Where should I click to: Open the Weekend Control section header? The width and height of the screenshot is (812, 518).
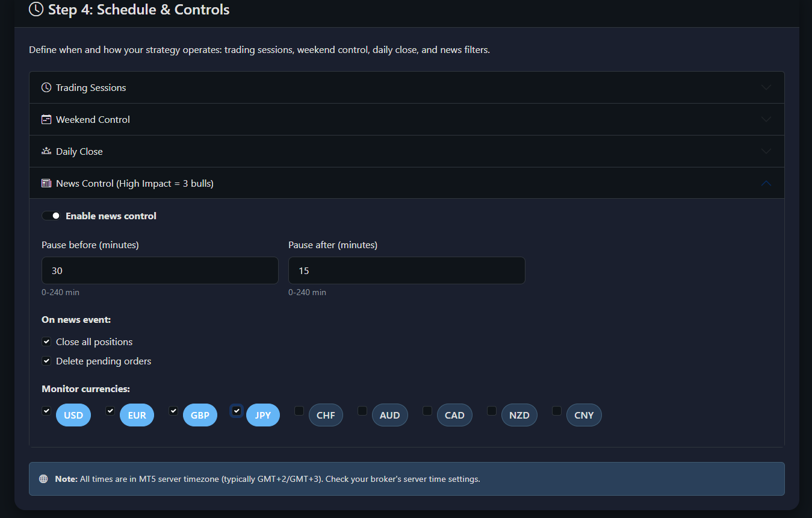[407, 119]
